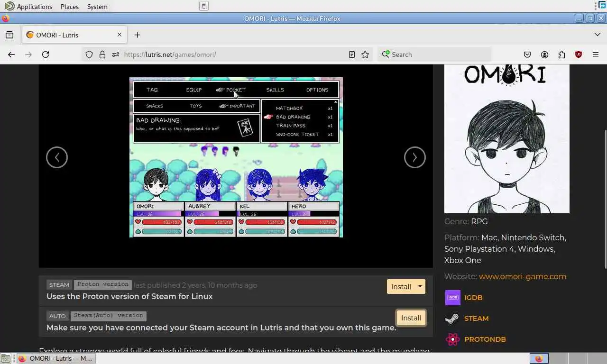The image size is (607, 364).
Task: Click the AUTO runner badge
Action: click(x=57, y=316)
